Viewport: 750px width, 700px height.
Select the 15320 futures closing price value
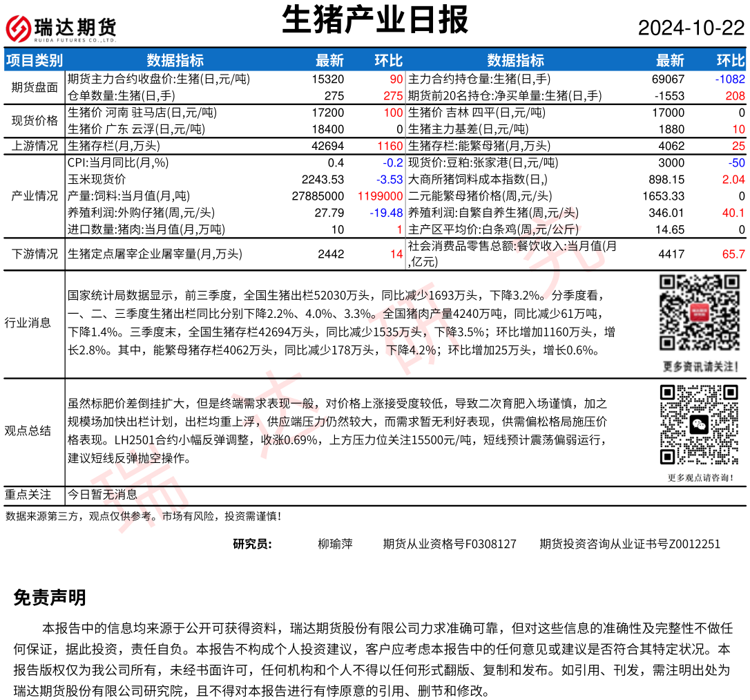(x=328, y=79)
